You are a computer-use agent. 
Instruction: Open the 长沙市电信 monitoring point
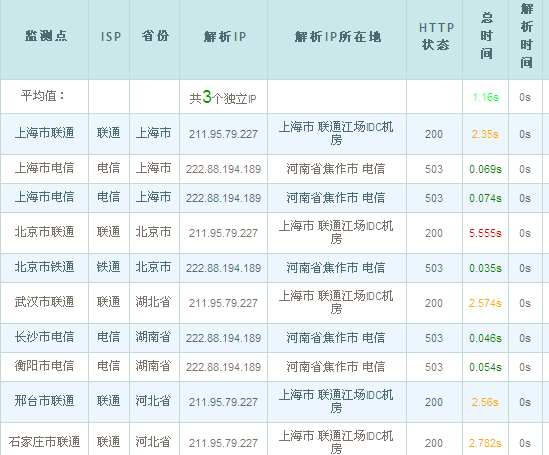click(44, 337)
